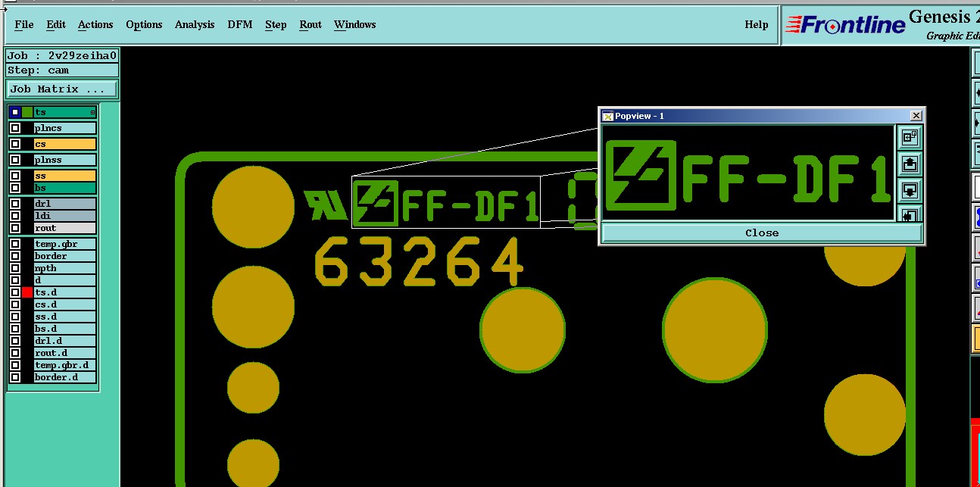The height and width of the screenshot is (487, 980).
Task: Select the rout.d layer name
Action: (x=65, y=353)
